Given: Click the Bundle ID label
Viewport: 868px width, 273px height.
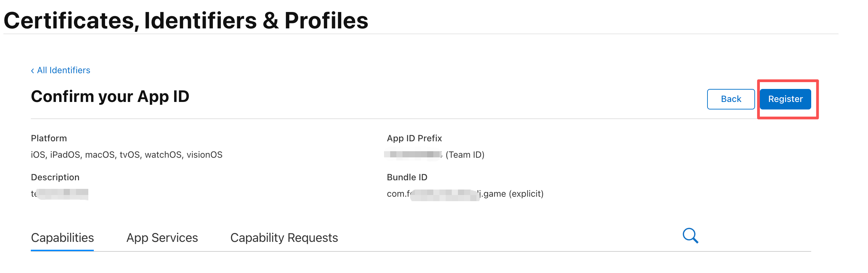Looking at the screenshot, I should click(407, 177).
